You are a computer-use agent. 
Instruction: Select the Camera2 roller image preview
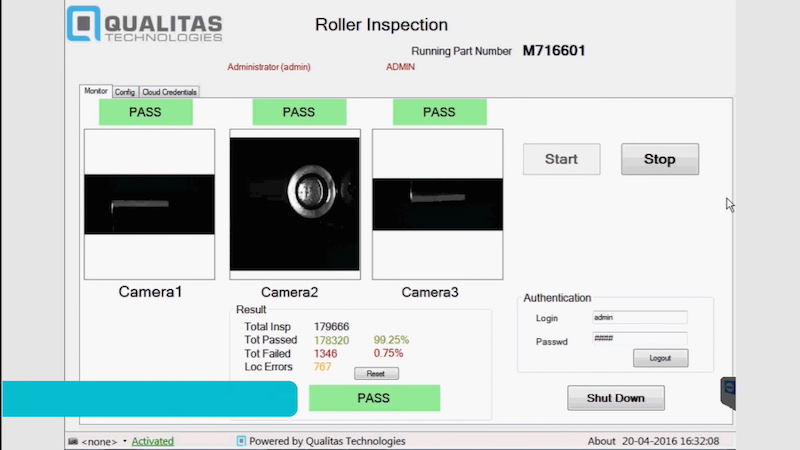click(294, 204)
